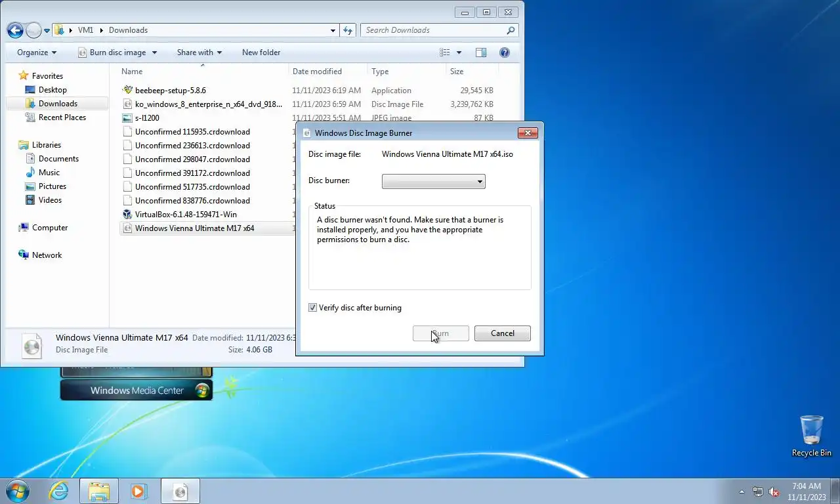
Task: Select Unconfirmed 236613.crdownload file
Action: 192,146
